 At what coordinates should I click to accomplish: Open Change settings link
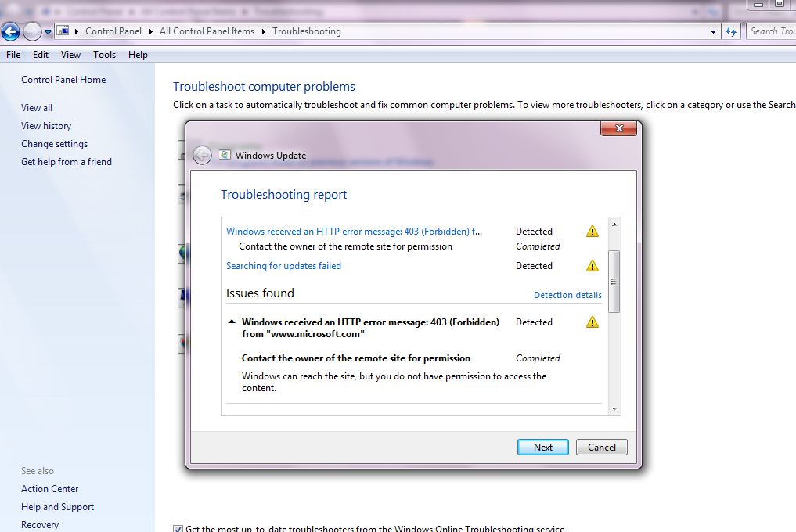54,144
